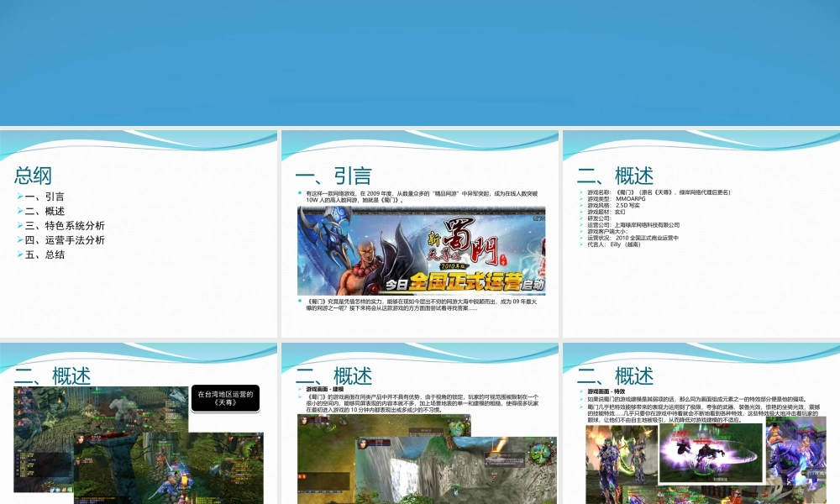The image size is (840, 504).
Task: Click the 代言人: Elly (越南) line
Action: [x=613, y=244]
